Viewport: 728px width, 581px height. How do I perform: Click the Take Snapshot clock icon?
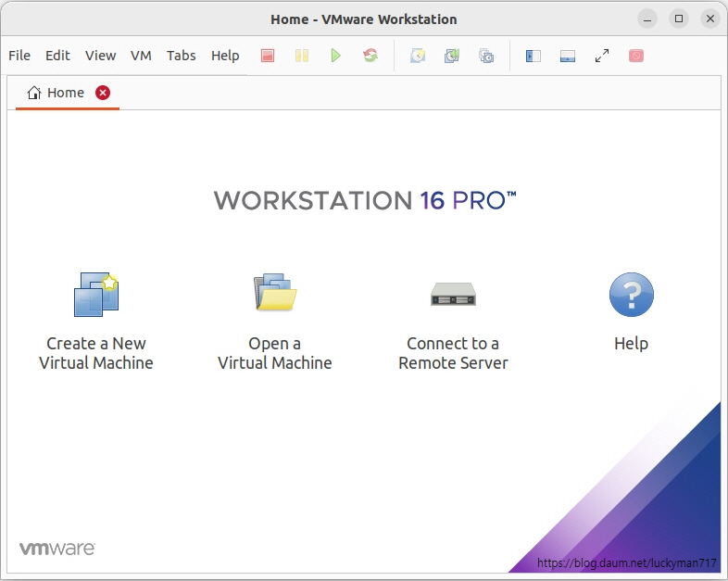click(418, 57)
